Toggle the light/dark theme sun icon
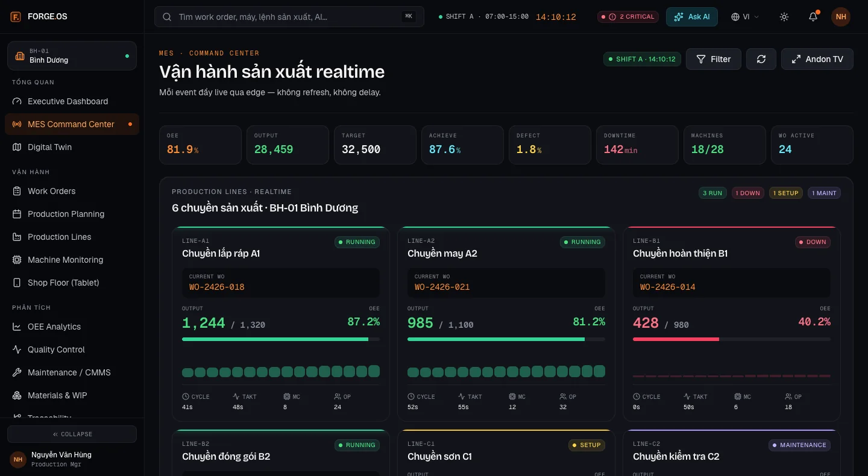Viewport: 868px width, 476px height. 784,17
